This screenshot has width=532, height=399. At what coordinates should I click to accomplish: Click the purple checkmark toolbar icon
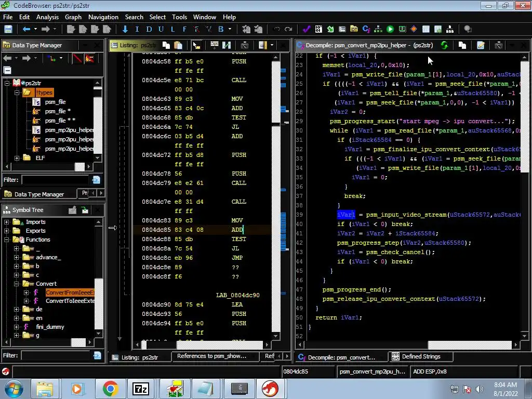307,29
